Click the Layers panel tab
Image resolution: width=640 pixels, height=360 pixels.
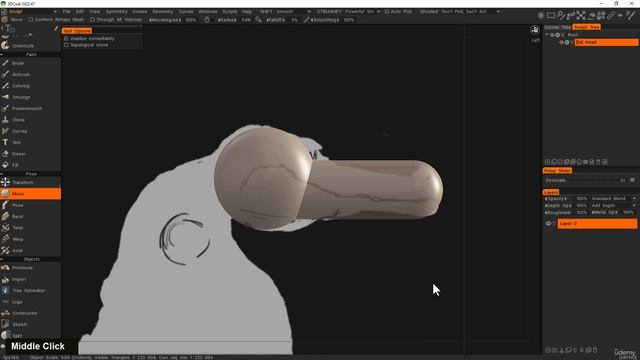[x=551, y=192]
